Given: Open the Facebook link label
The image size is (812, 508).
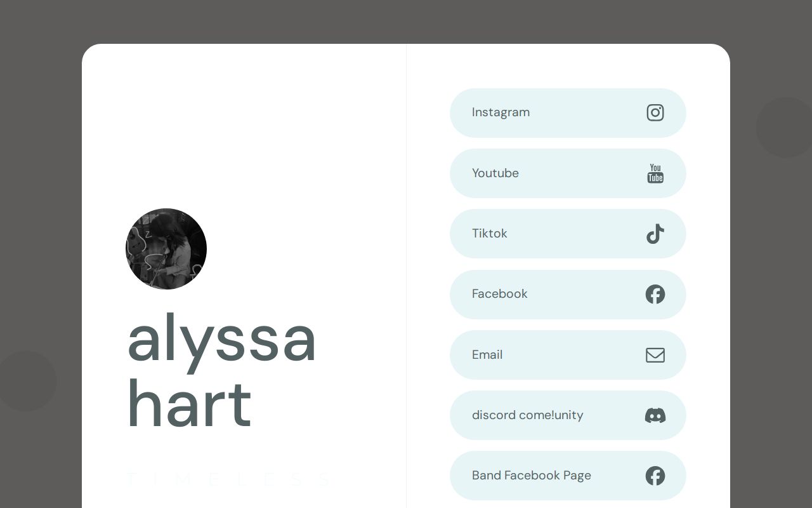Looking at the screenshot, I should [x=499, y=294].
